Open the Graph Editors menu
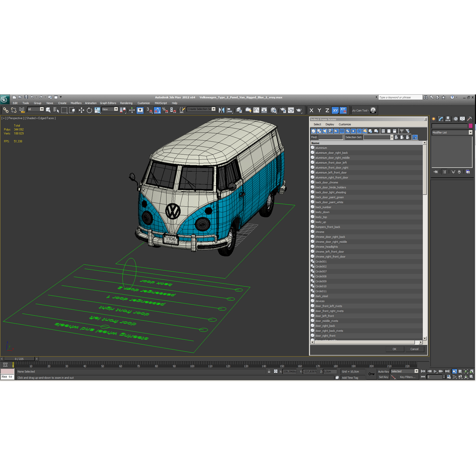 [108, 103]
